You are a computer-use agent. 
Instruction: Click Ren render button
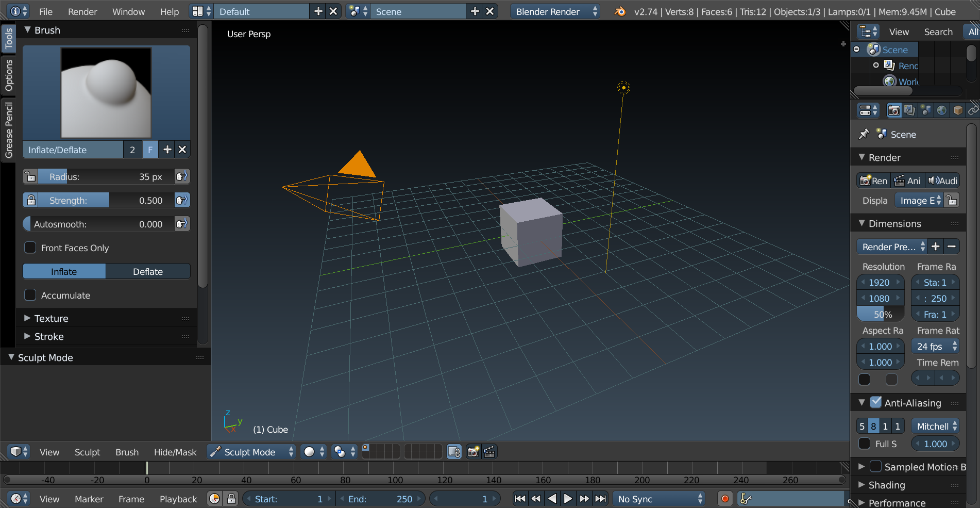pyautogui.click(x=874, y=181)
